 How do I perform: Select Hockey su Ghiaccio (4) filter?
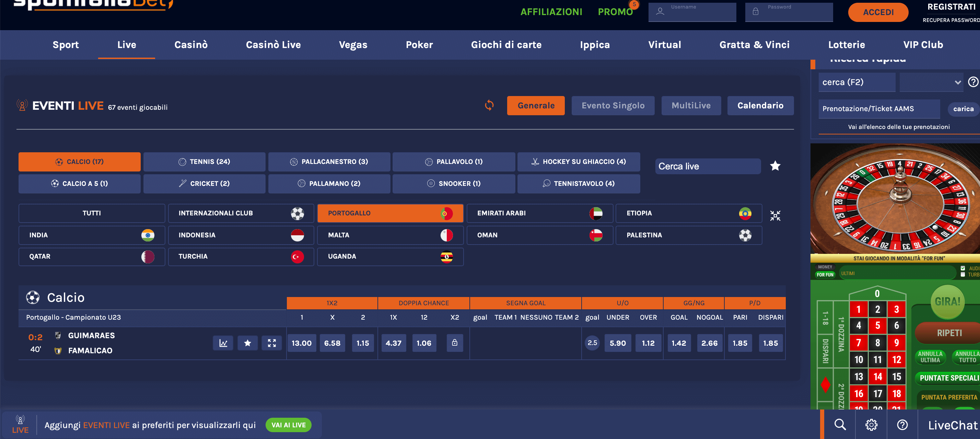click(579, 162)
